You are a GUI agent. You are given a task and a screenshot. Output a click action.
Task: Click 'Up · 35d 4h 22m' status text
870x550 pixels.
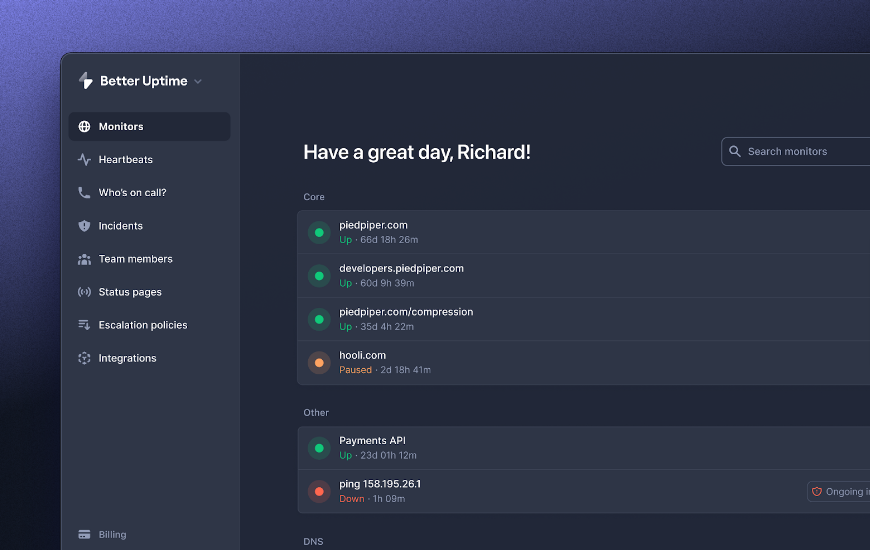click(377, 327)
